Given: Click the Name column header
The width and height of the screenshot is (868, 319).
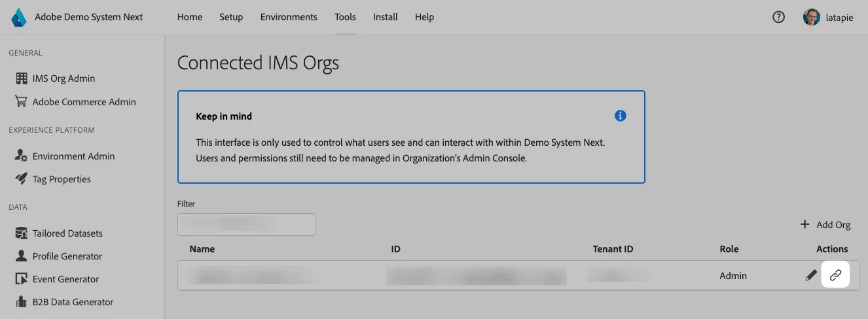Looking at the screenshot, I should pyautogui.click(x=202, y=249).
